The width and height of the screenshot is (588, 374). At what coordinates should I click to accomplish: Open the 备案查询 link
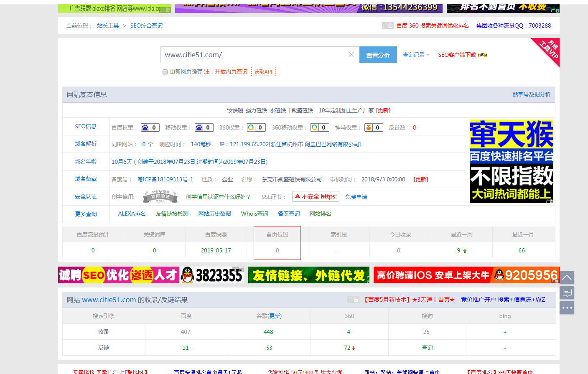tap(289, 214)
